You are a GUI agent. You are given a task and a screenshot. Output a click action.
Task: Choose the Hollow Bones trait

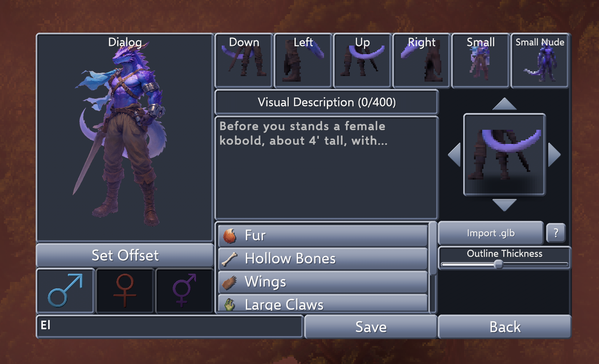coord(323,259)
